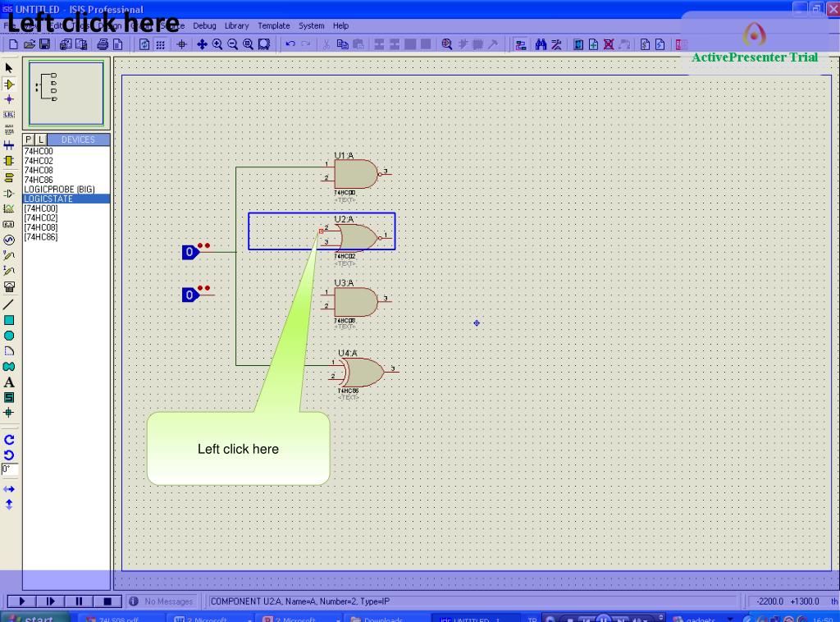Start simulation with the Play button
This screenshot has width=840, height=622.
pyautogui.click(x=21, y=601)
